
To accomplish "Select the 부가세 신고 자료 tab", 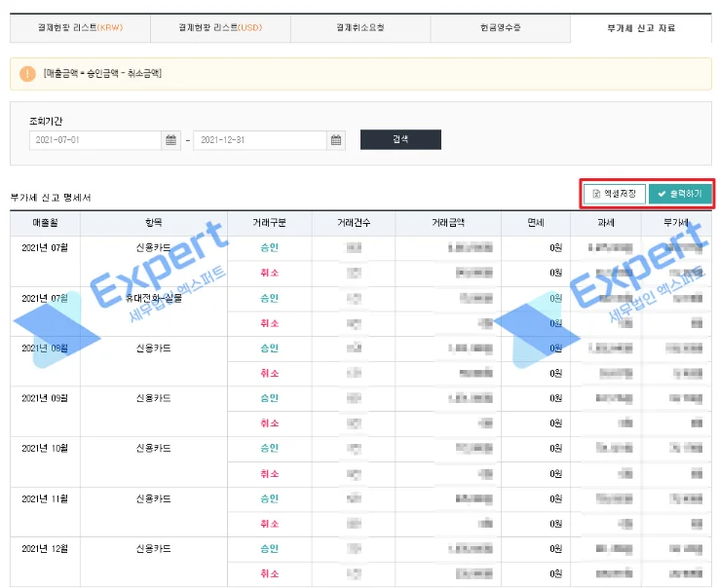I will 641,27.
